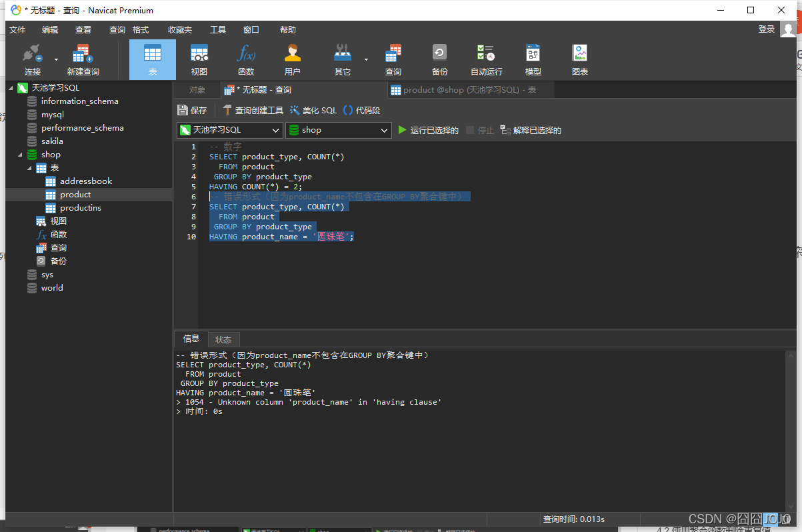This screenshot has height=532, width=802.
Task: Open the View (视图) toolbar icon
Action: pyautogui.click(x=199, y=59)
